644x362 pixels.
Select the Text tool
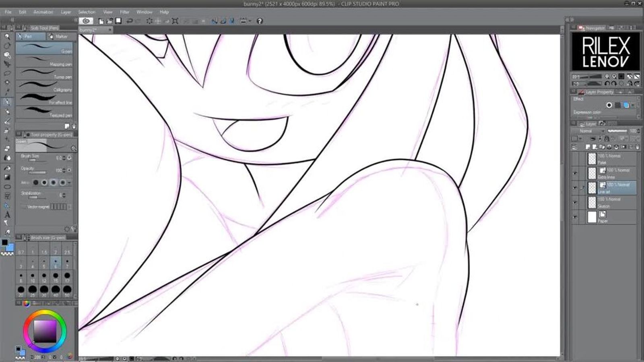click(7, 215)
